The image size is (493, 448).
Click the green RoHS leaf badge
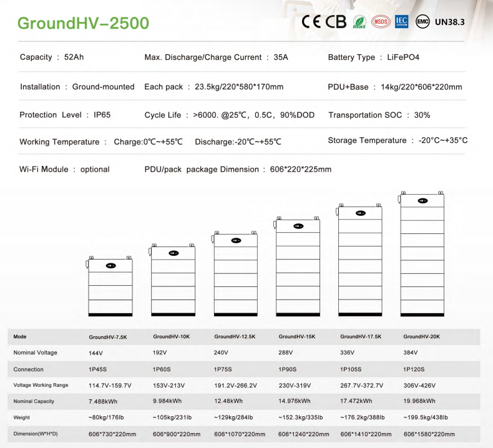[x=359, y=22]
